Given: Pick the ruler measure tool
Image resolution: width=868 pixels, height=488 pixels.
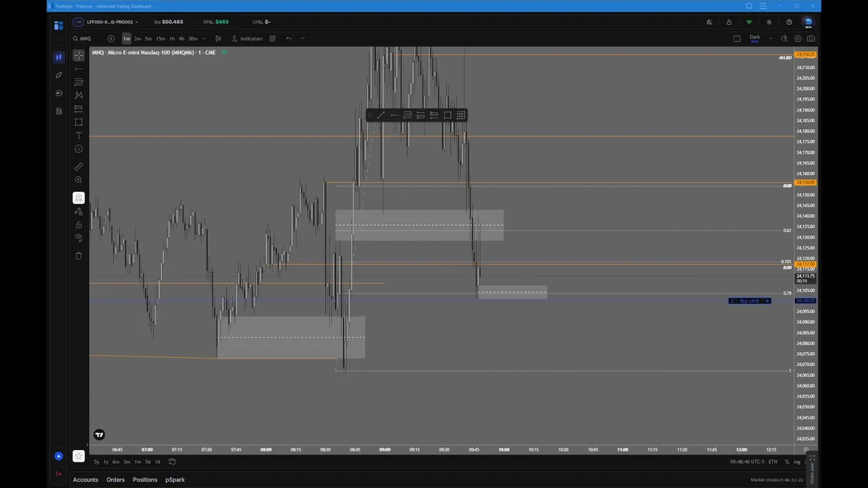Looking at the screenshot, I should pyautogui.click(x=79, y=166).
